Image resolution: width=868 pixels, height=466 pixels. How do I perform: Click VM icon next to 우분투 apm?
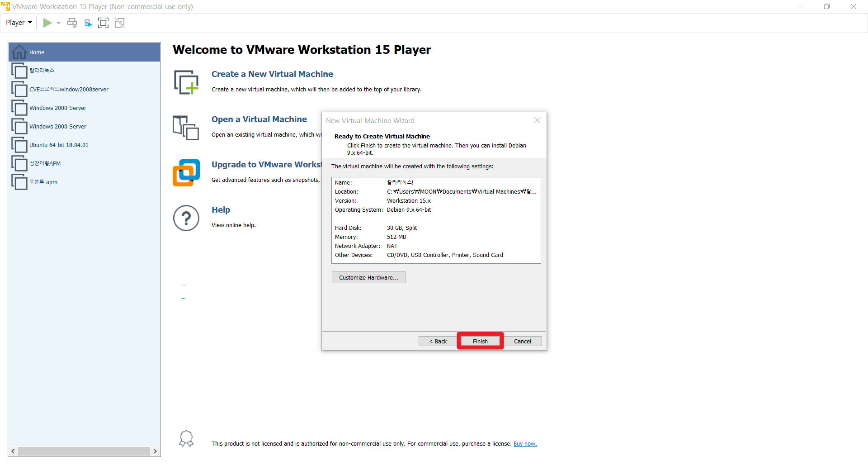[x=19, y=182]
